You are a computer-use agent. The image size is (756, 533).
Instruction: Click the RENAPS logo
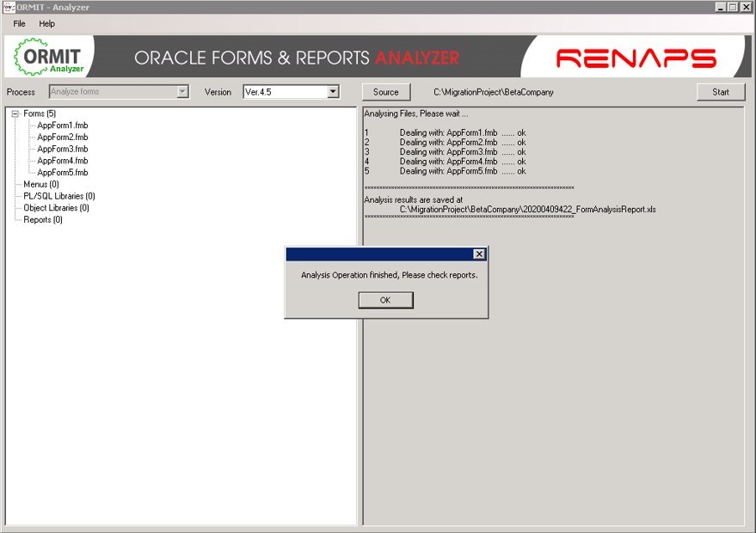click(636, 58)
